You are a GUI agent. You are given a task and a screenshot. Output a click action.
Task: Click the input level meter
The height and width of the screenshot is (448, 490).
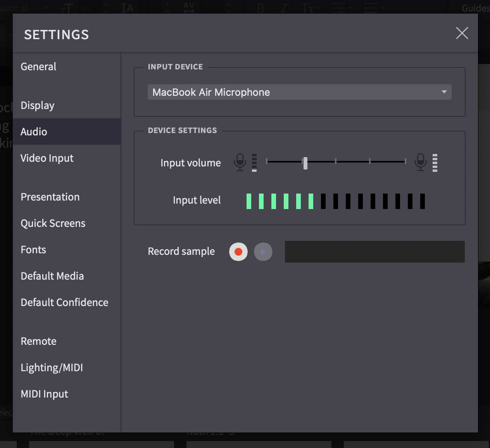(x=336, y=201)
